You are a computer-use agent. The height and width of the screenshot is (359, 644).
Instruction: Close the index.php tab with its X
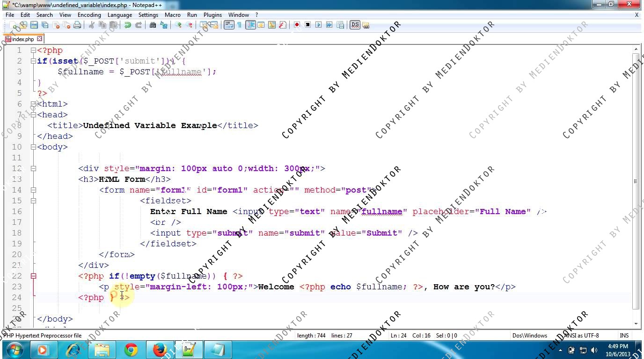pos(40,39)
